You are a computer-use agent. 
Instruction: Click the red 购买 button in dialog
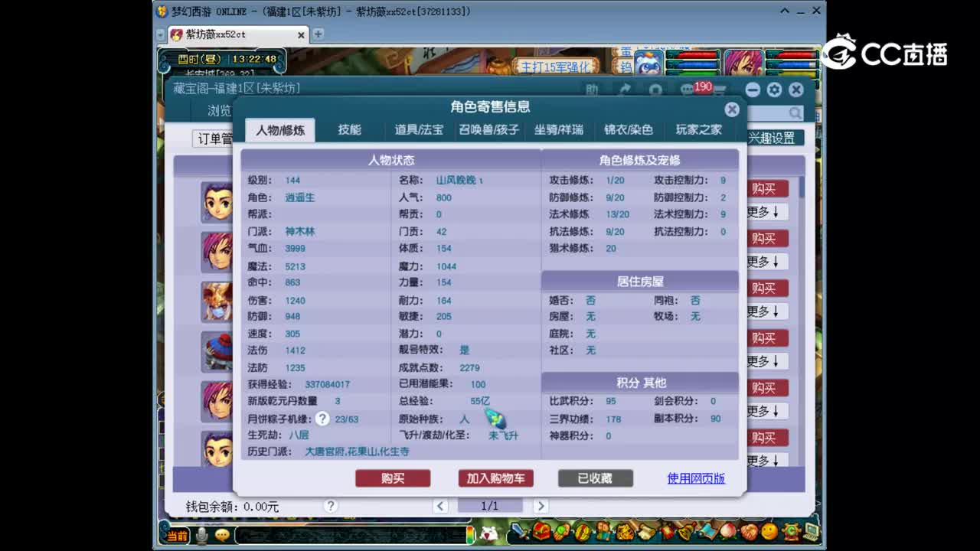click(x=393, y=478)
